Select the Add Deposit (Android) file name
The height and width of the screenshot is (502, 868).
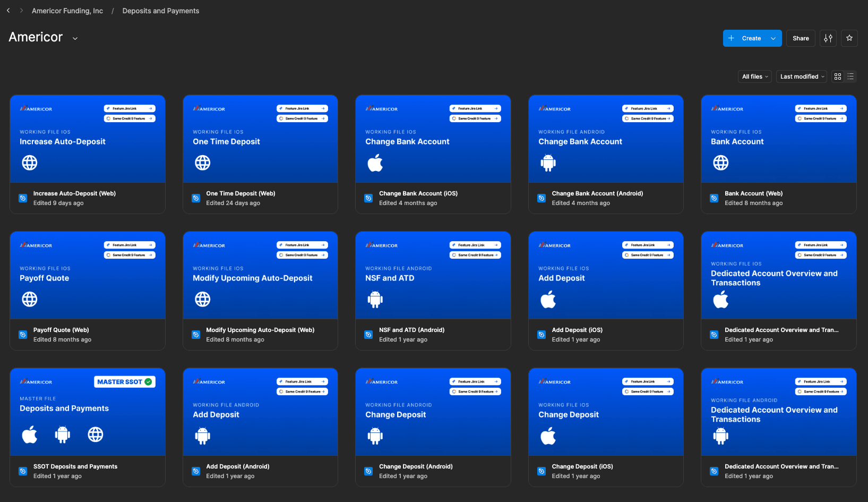(238, 466)
